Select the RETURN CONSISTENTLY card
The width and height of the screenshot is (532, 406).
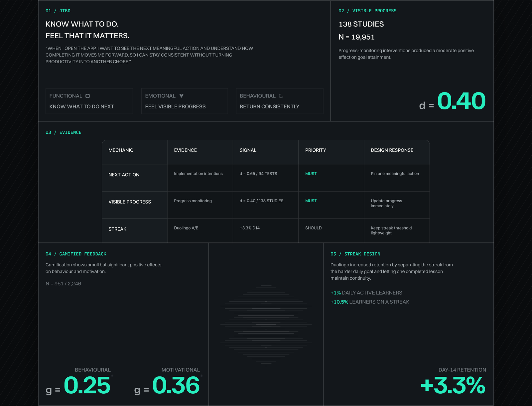[x=280, y=101]
